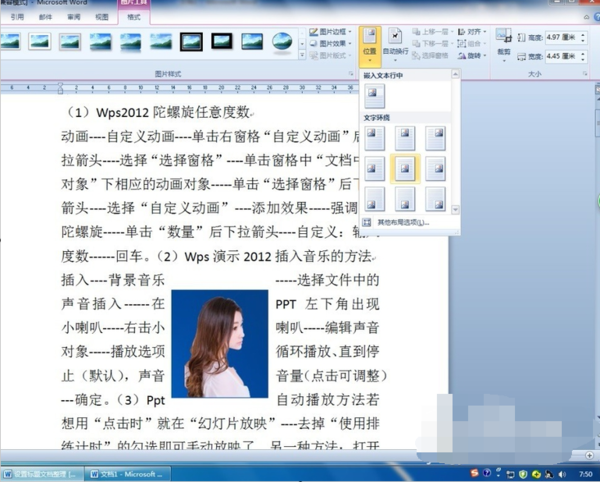
Task: Select the woman portrait picture in document
Action: [x=220, y=344]
